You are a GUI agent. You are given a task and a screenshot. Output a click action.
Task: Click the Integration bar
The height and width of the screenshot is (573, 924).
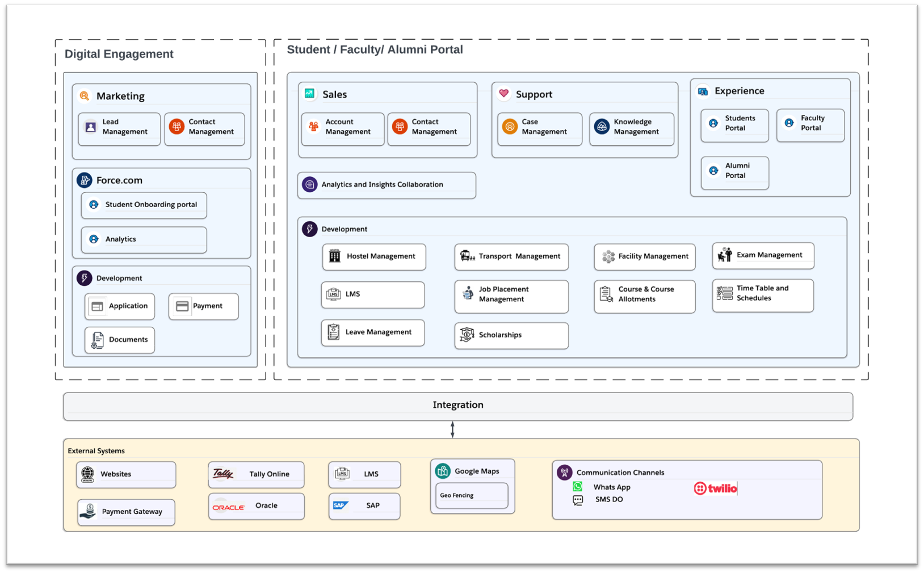pyautogui.click(x=457, y=406)
